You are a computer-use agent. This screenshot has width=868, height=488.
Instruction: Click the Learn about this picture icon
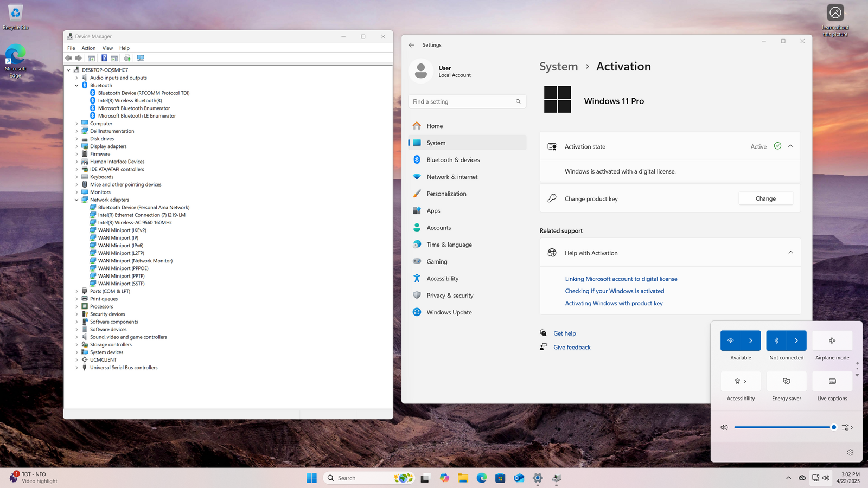click(x=835, y=20)
